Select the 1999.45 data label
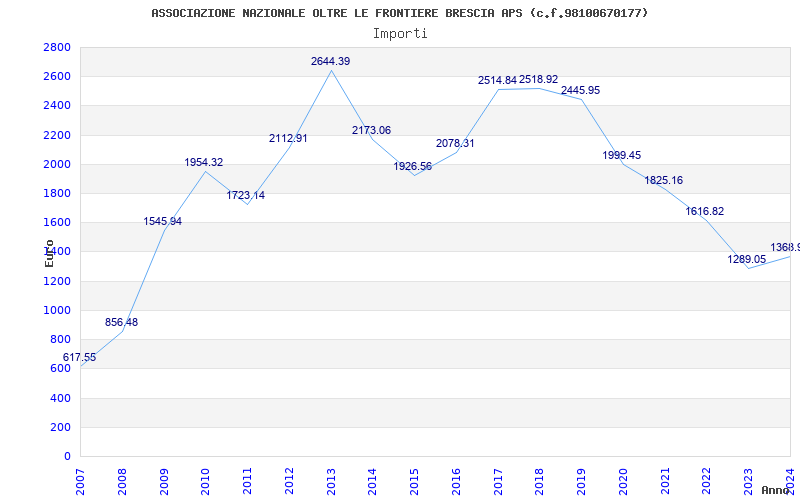The width and height of the screenshot is (800, 500). pos(621,155)
